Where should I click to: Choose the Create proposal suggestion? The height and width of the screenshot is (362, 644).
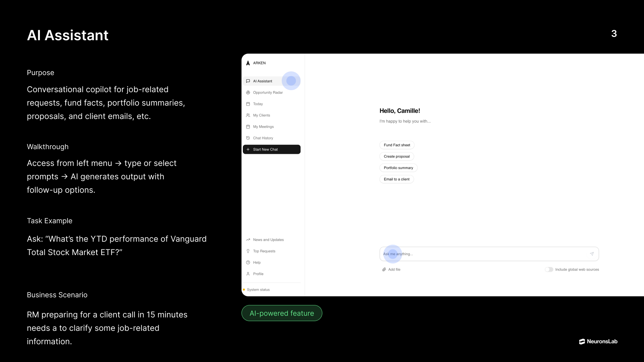click(x=396, y=157)
